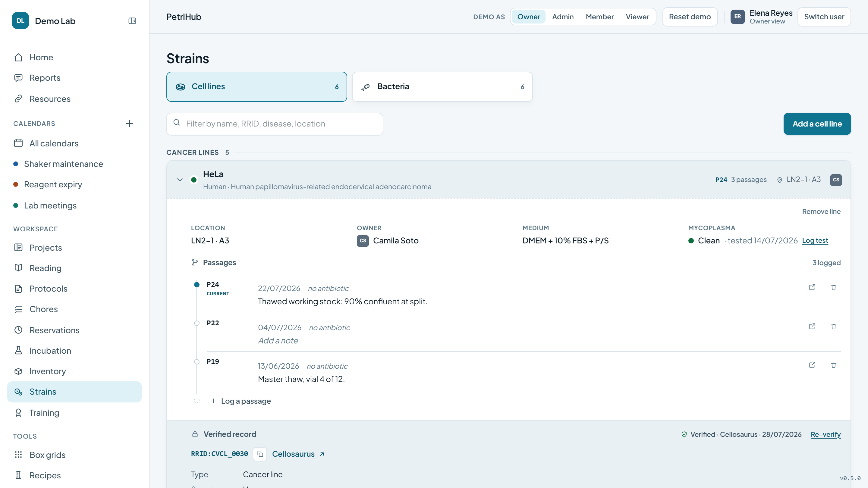Delete the P19 passage entry
This screenshot has width=868, height=488.
834,365
